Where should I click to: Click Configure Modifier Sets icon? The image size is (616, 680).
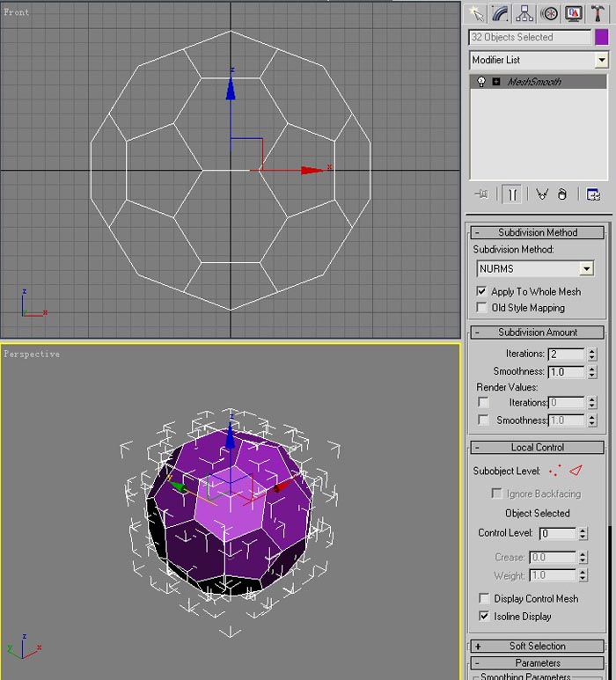pyautogui.click(x=593, y=194)
